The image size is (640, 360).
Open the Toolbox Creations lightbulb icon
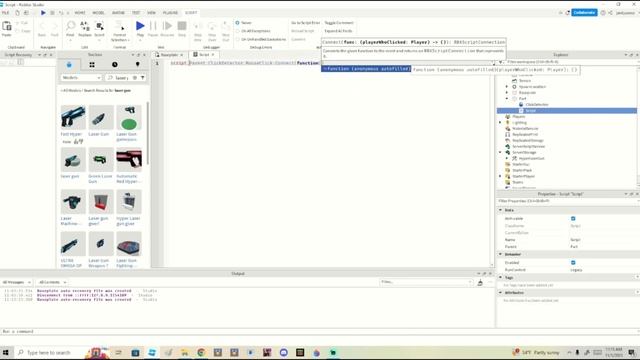click(x=138, y=64)
